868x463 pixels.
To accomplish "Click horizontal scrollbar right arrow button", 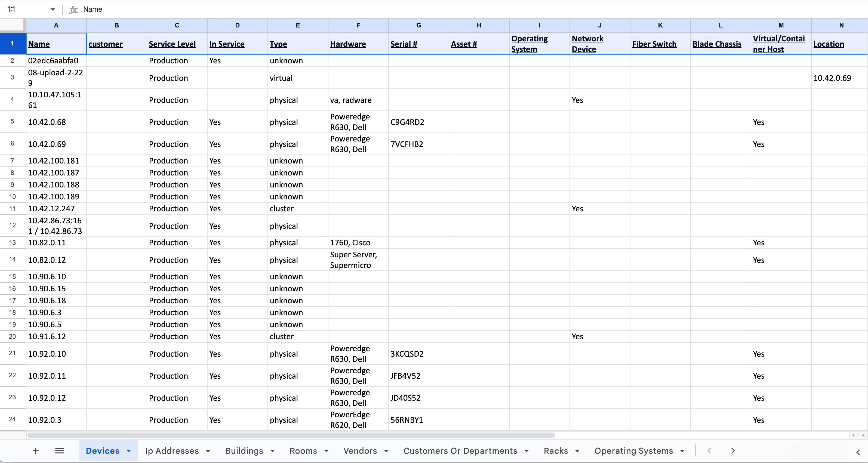I will point(863,435).
